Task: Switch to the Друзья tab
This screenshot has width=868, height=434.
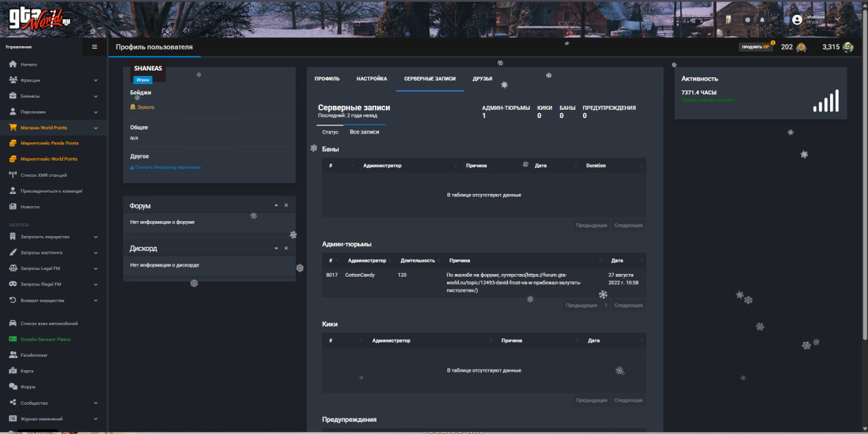Action: coord(482,79)
